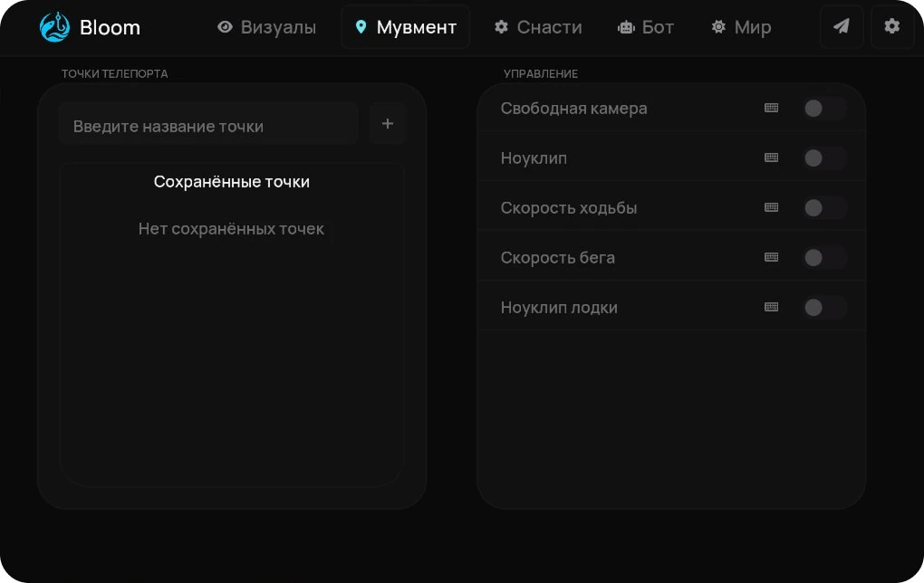Viewport: 924px width, 583px height.
Task: Open settings via the gear icon
Action: tap(892, 26)
